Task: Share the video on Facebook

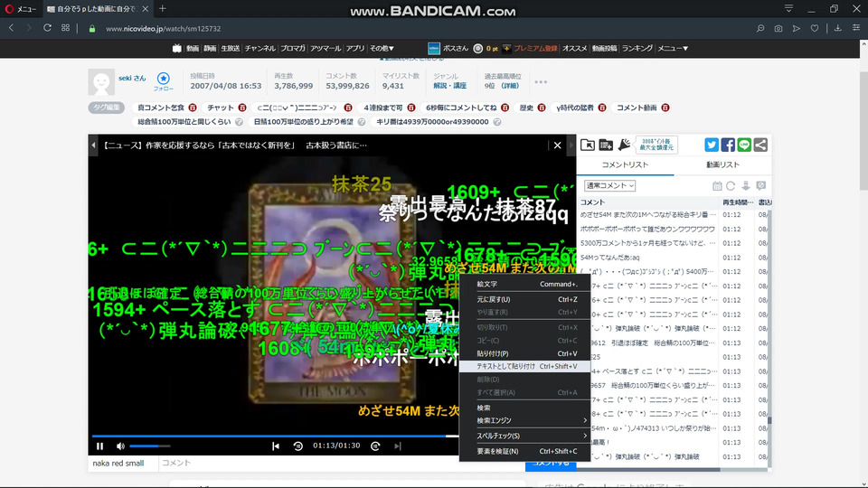Action: [x=728, y=145]
